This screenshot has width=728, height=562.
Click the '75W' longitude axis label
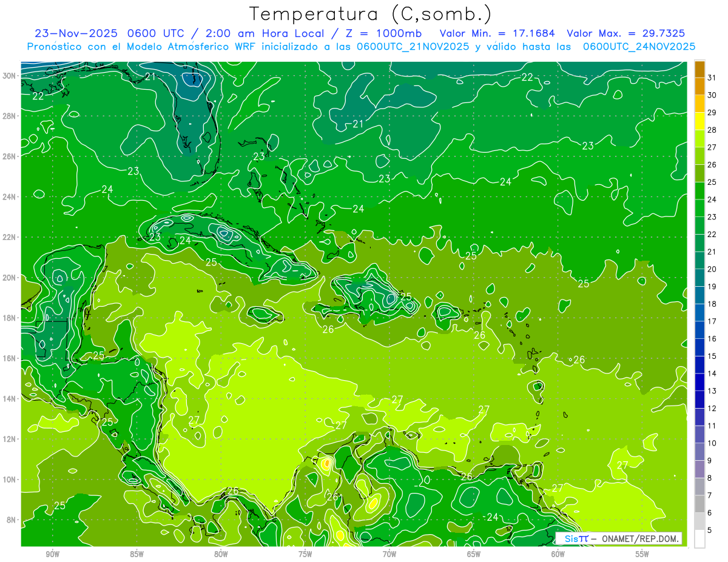(305, 555)
